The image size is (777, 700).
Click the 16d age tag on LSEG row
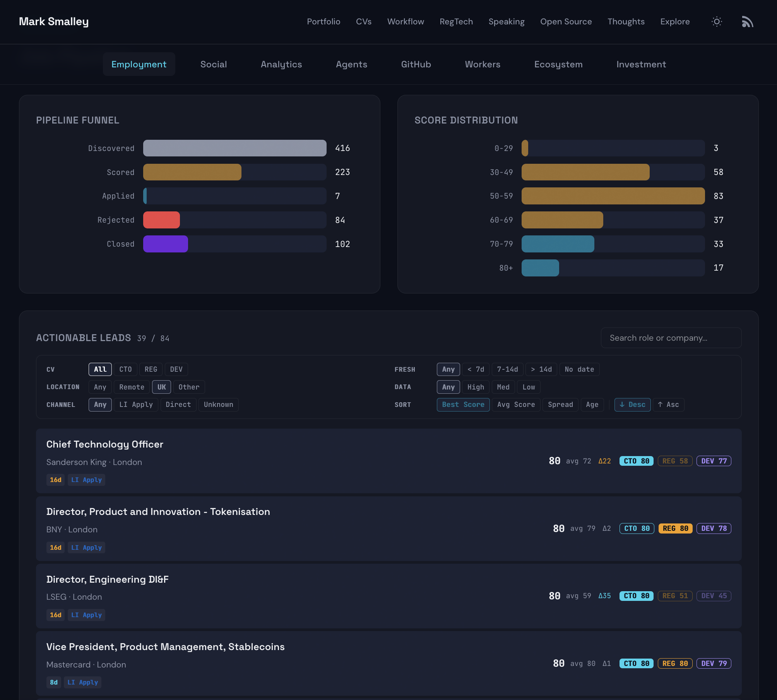[x=56, y=615]
